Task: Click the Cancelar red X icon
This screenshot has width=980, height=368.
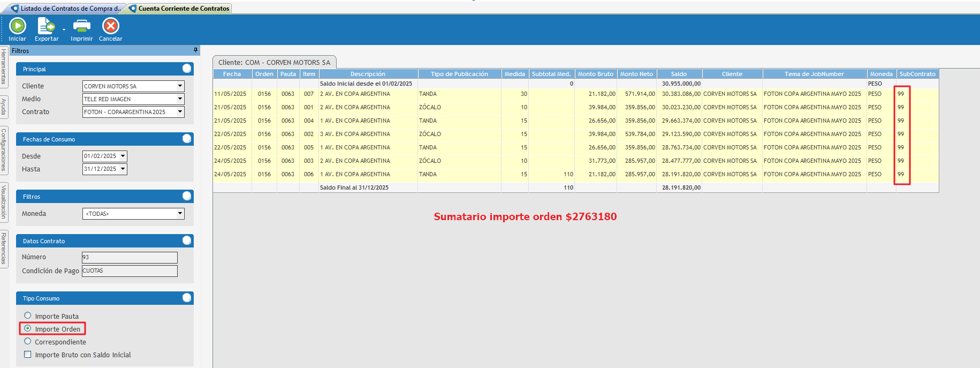Action: [111, 26]
